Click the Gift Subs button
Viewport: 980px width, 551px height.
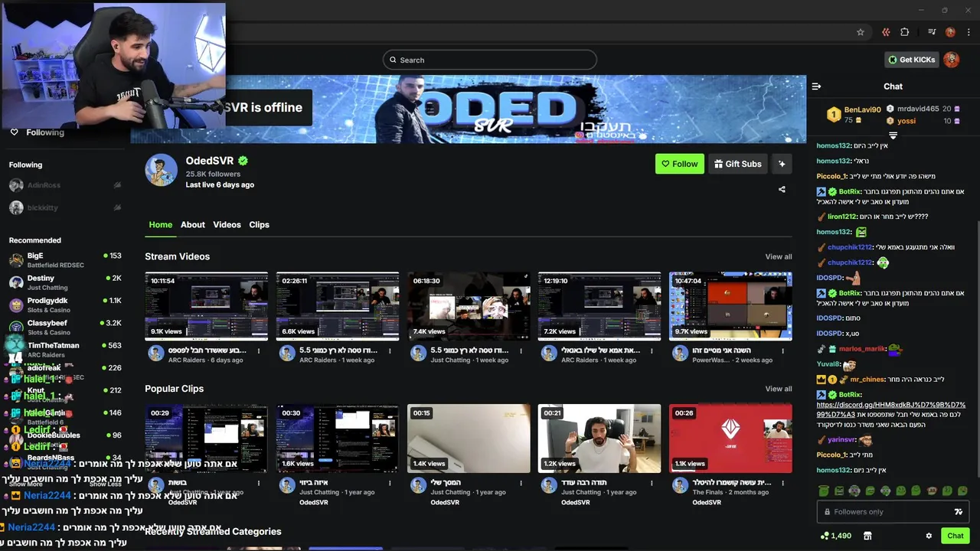point(738,164)
